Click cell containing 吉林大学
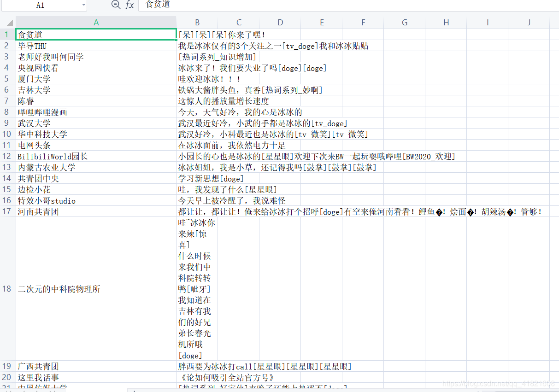Image resolution: width=559 pixels, height=392 pixels. (x=96, y=90)
